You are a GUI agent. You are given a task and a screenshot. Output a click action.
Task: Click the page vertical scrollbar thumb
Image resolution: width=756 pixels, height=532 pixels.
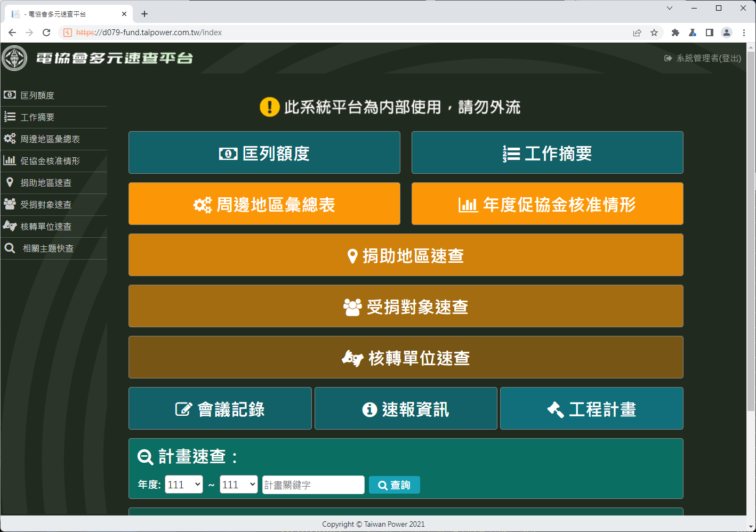coord(751,231)
